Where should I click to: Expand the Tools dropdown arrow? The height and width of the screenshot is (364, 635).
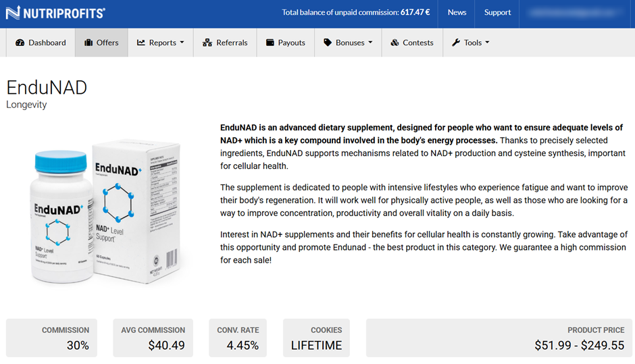(x=487, y=43)
